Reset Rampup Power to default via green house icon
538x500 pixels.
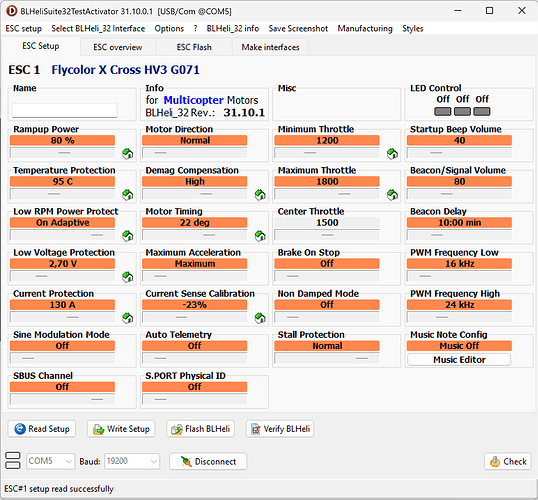pyautogui.click(x=128, y=154)
